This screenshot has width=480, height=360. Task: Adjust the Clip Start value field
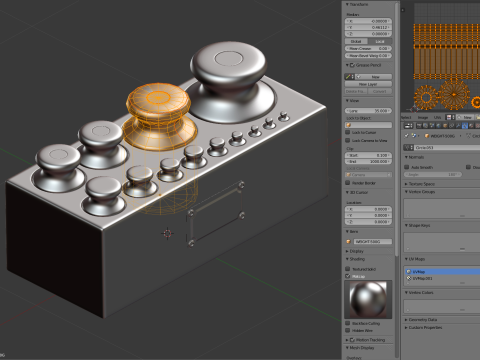coord(368,155)
